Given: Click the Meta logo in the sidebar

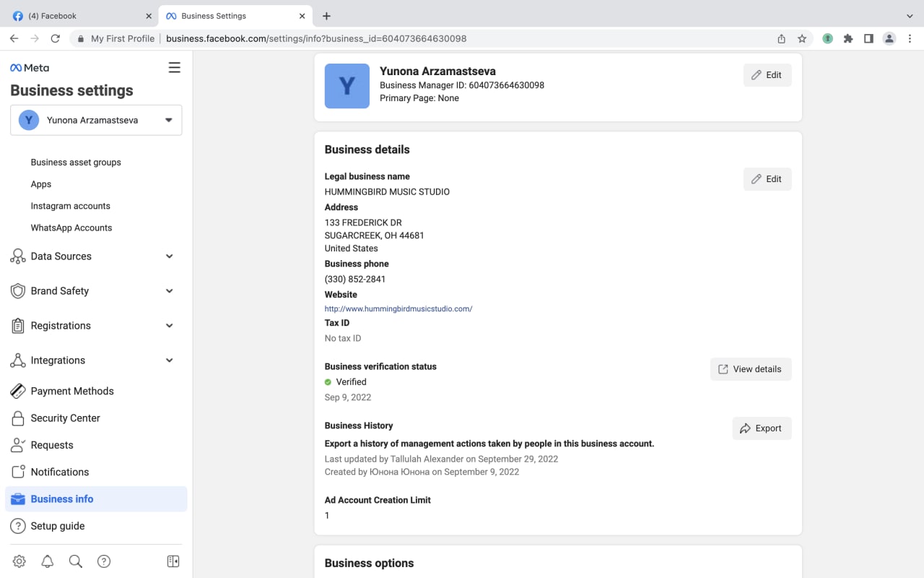Looking at the screenshot, I should pos(30,68).
